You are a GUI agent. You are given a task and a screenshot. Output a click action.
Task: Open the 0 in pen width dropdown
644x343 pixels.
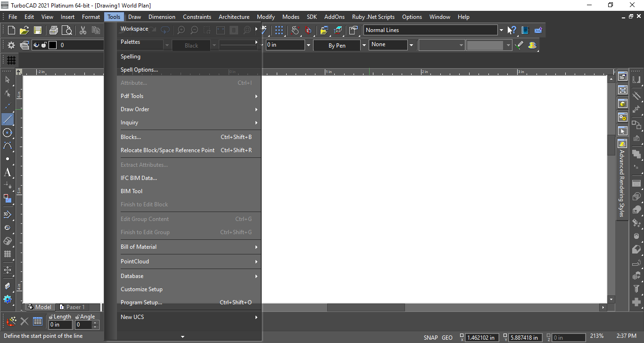point(309,45)
